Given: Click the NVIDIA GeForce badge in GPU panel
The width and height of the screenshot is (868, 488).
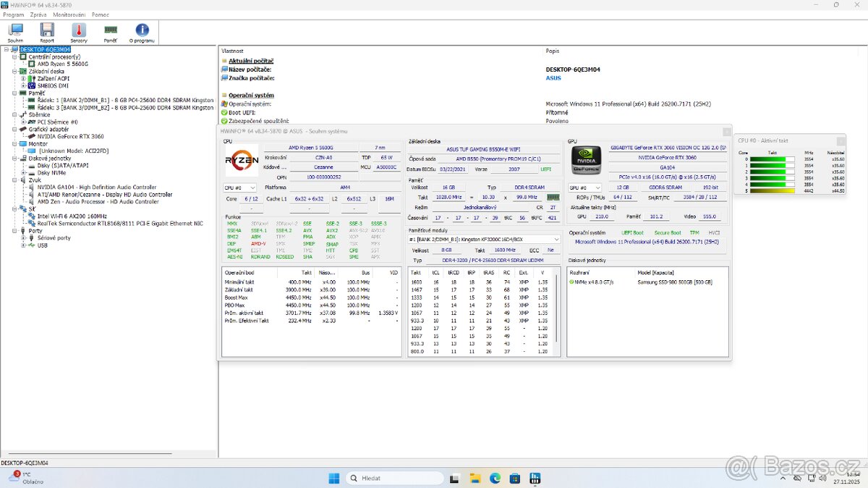Looking at the screenshot, I should pyautogui.click(x=586, y=161).
